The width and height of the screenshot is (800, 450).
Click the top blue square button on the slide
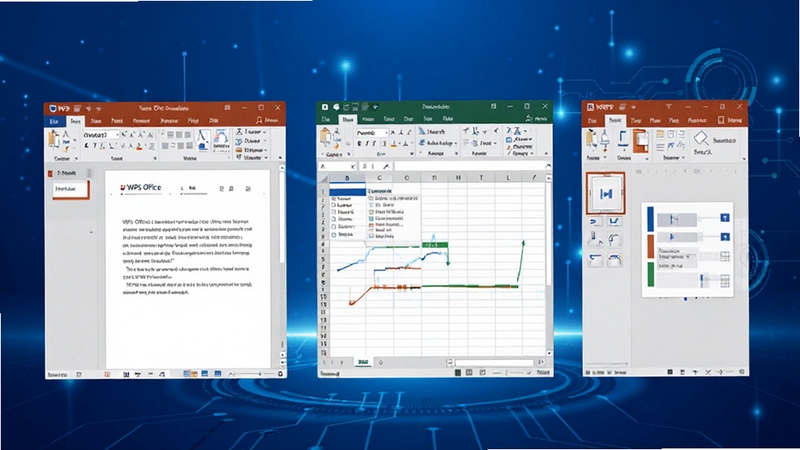click(724, 218)
